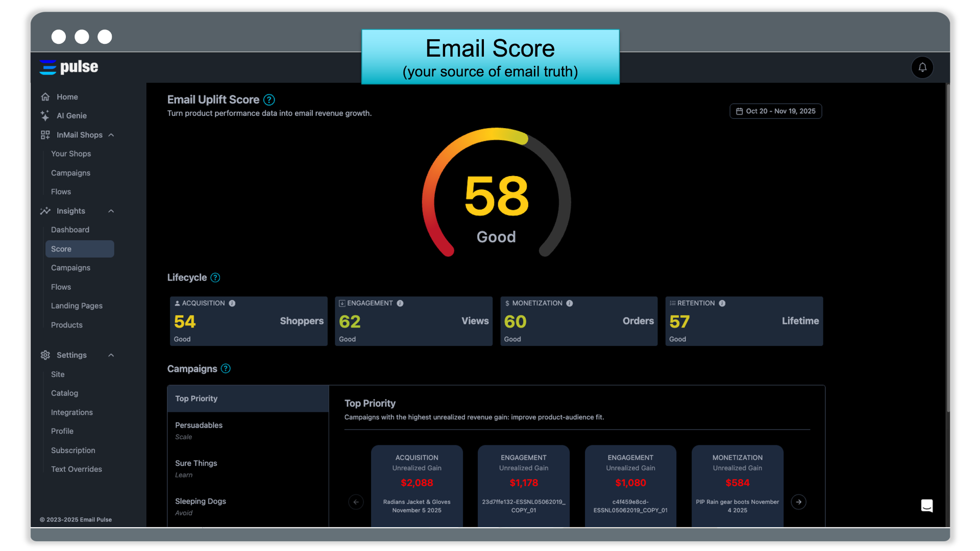Open the chat widget icon
The image size is (980, 551).
click(x=926, y=505)
